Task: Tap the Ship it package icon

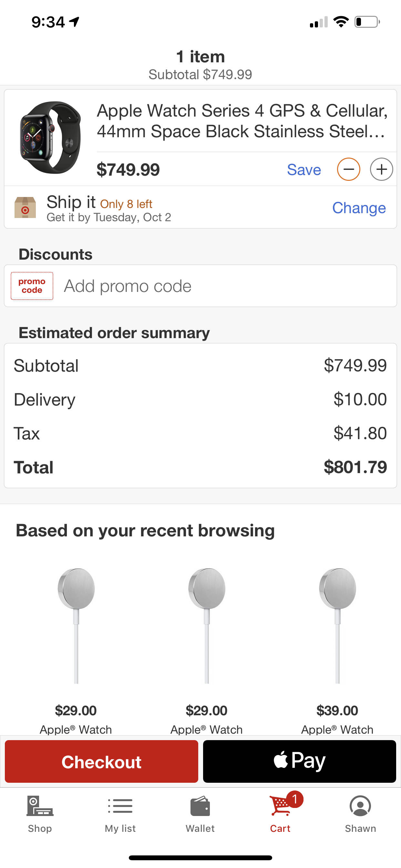Action: pyautogui.click(x=25, y=208)
